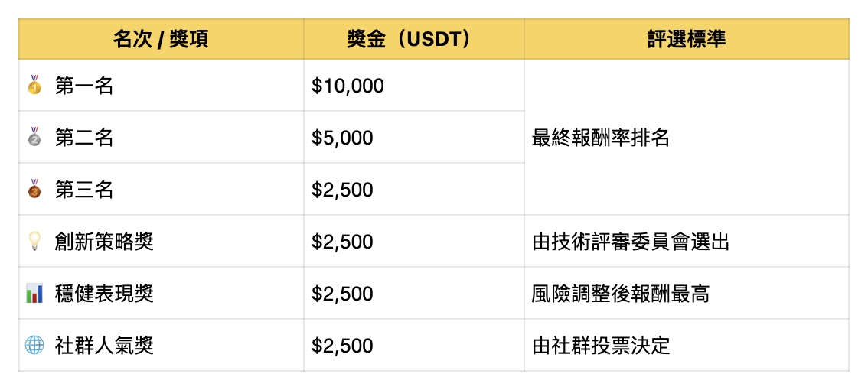Select the bar chart icon for 穩健表現獎
The image size is (868, 390).
pos(34,294)
